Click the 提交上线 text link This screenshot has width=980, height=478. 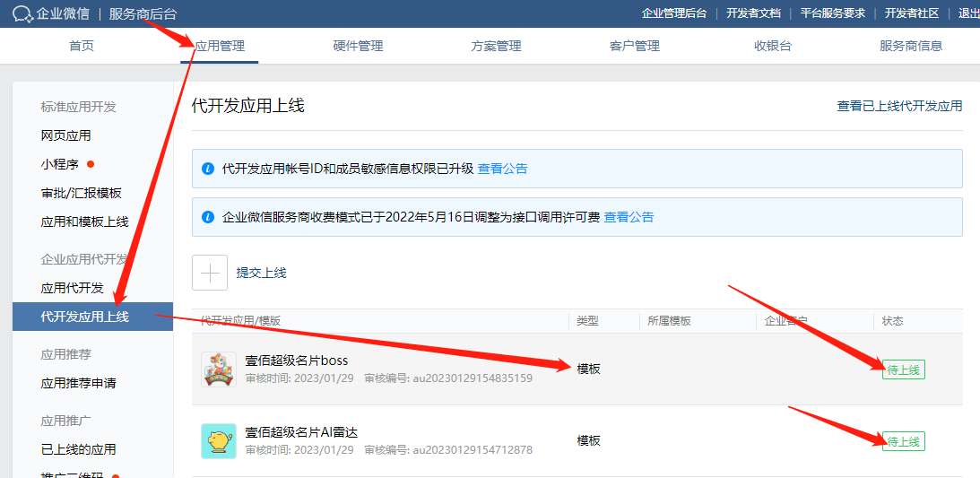(261, 273)
